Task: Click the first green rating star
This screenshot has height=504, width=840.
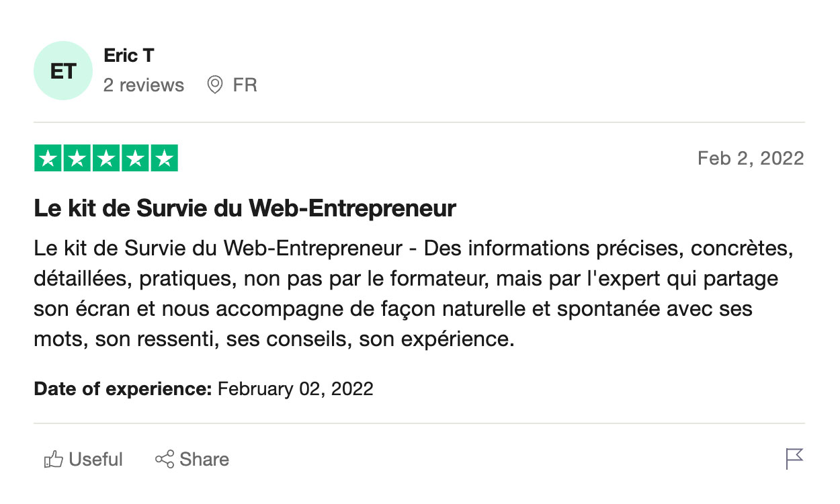Action: [x=48, y=159]
